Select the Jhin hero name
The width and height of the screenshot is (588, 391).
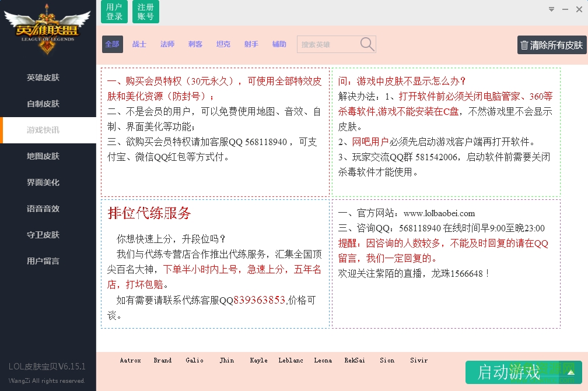[227, 360]
